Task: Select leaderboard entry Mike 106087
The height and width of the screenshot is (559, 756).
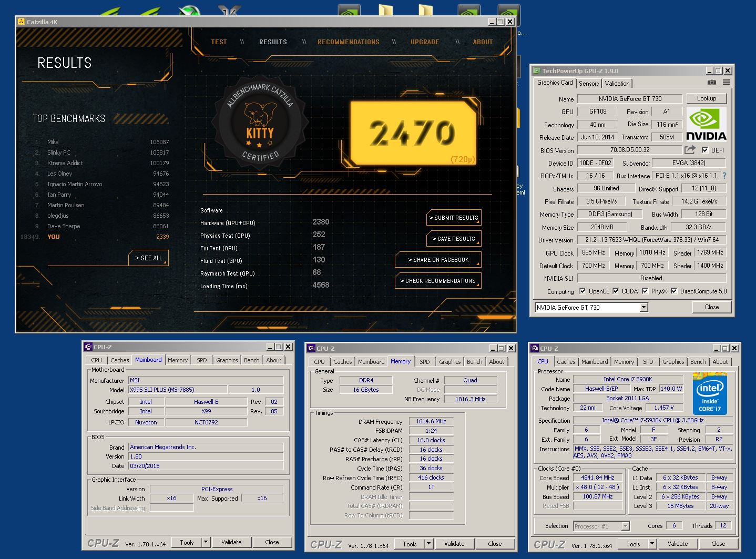Action: (x=102, y=142)
